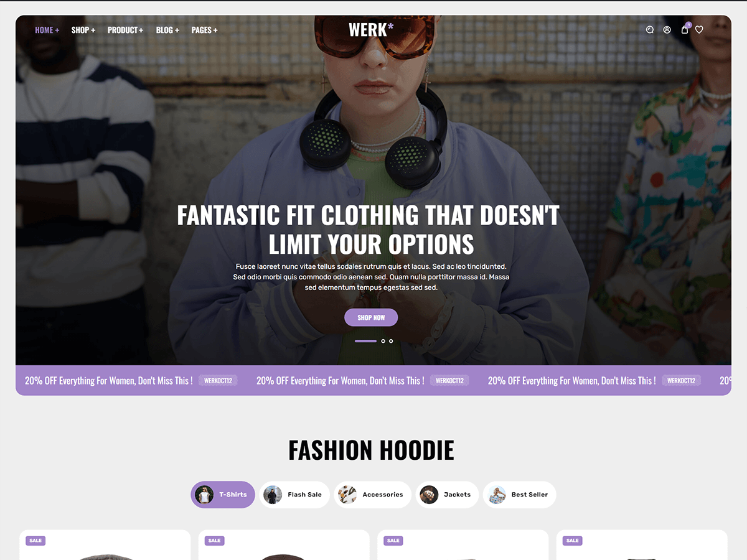Expand the Pages menu
747x560 pixels.
[204, 30]
